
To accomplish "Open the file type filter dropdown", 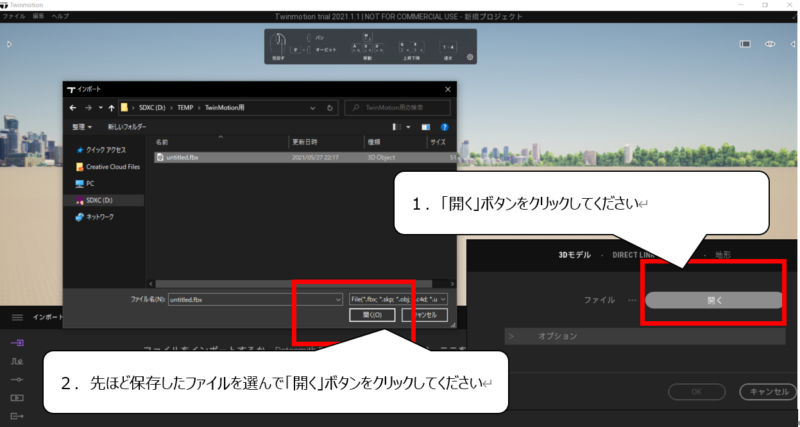I will (398, 299).
